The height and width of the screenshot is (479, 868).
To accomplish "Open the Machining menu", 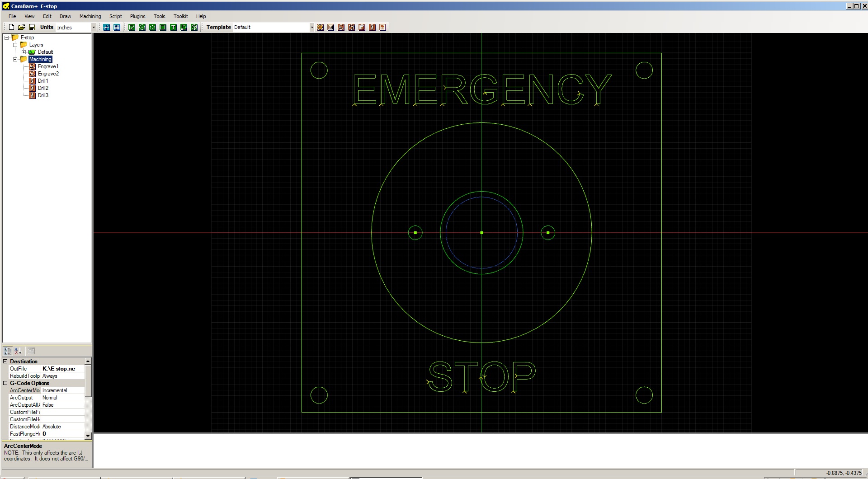I will click(90, 16).
